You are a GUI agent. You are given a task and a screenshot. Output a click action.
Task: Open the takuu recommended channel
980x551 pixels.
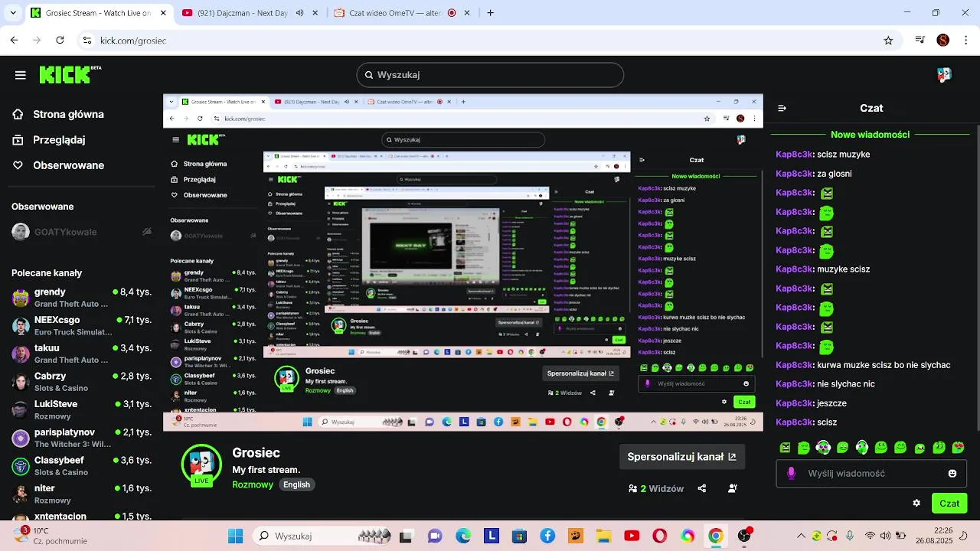click(x=81, y=354)
